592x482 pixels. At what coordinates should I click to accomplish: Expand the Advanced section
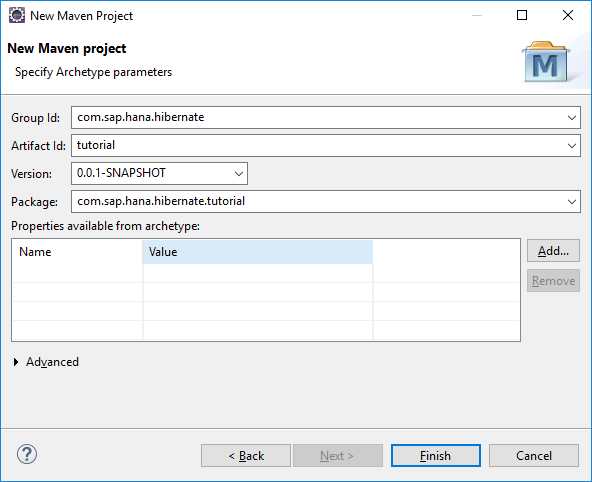point(16,362)
